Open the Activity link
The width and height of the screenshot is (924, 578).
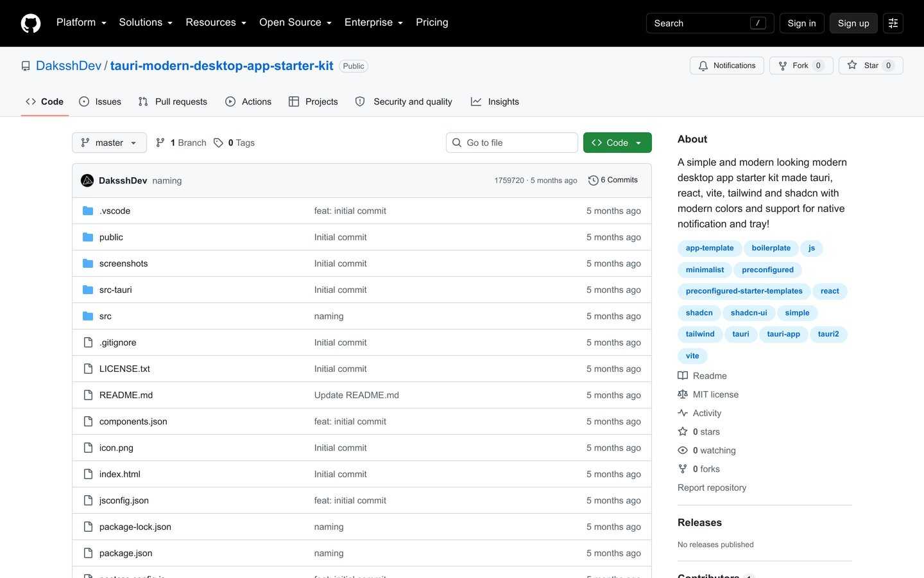click(x=699, y=413)
